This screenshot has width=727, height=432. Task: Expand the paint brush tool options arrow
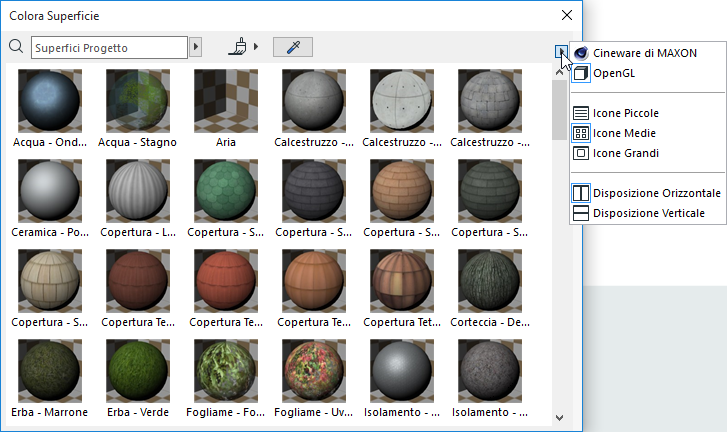tap(256, 47)
